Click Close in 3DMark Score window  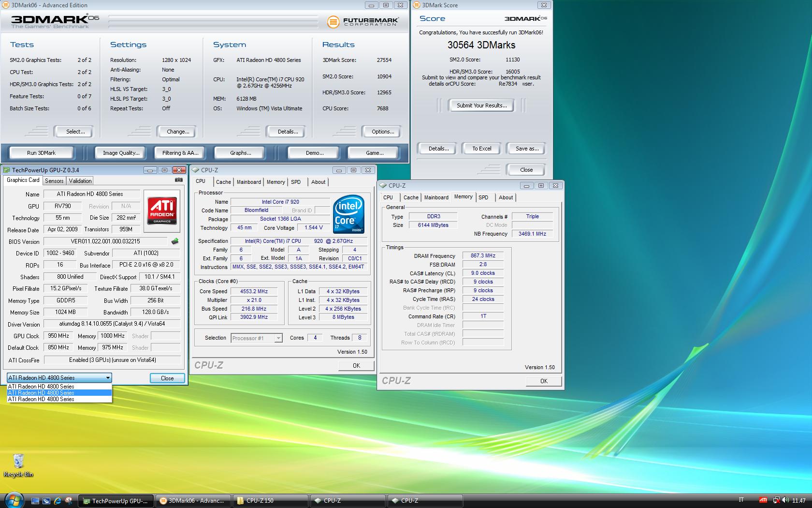tap(526, 170)
